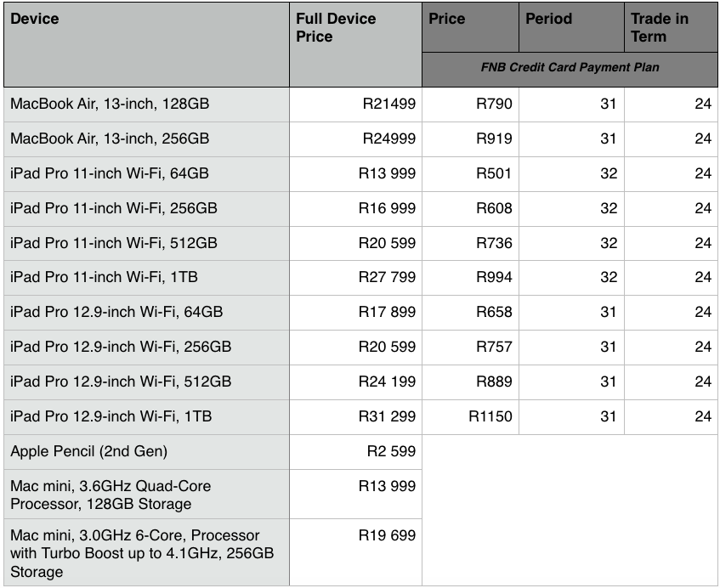Click Mac mini 3.6GHz Quad-Core cell
720x588 pixels.
point(111,495)
